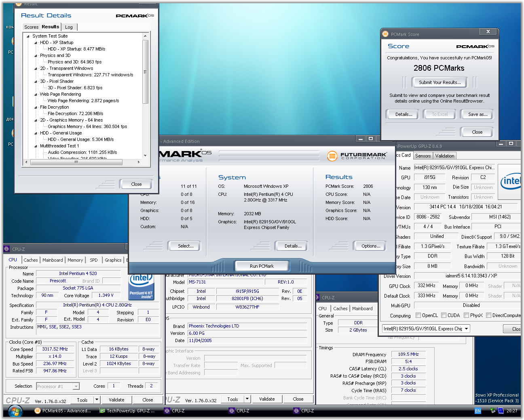
Task: Click Details button under System section
Action: 293,246
